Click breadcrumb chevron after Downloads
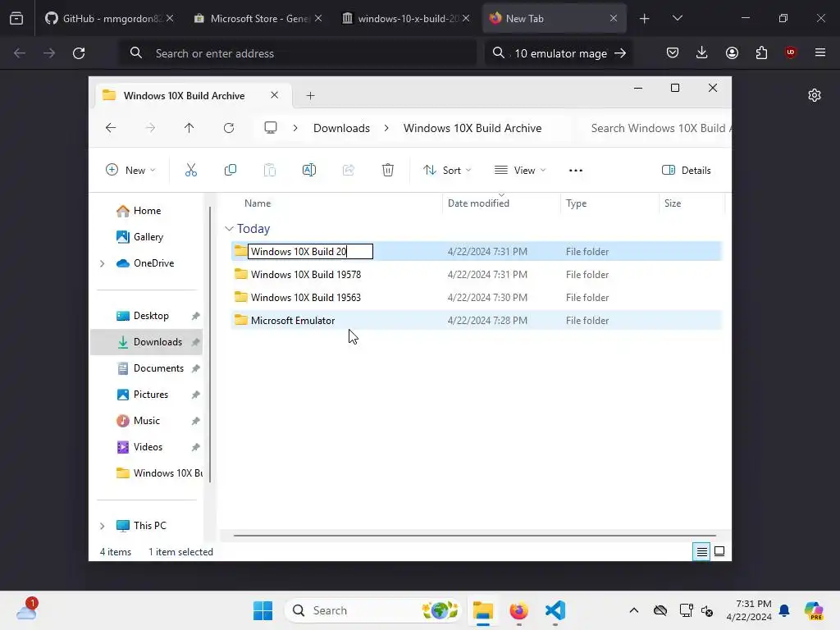The image size is (840, 630). pyautogui.click(x=386, y=128)
